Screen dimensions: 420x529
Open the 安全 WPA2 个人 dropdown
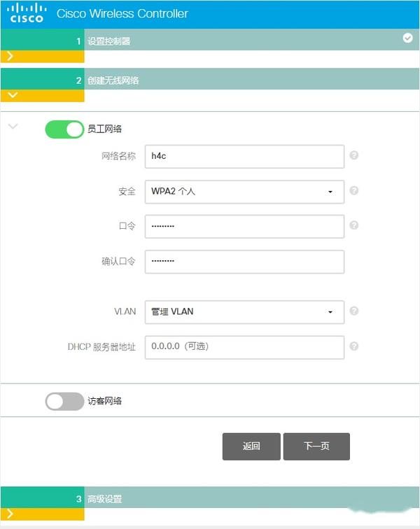244,192
